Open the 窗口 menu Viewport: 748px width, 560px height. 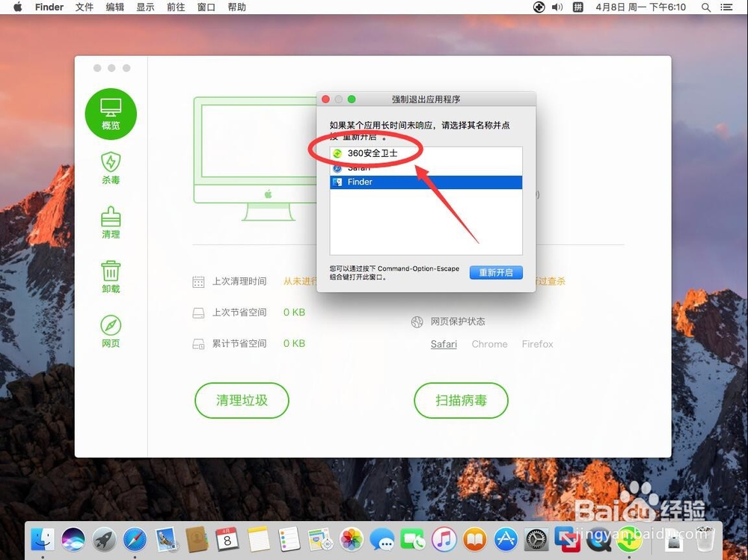[206, 7]
